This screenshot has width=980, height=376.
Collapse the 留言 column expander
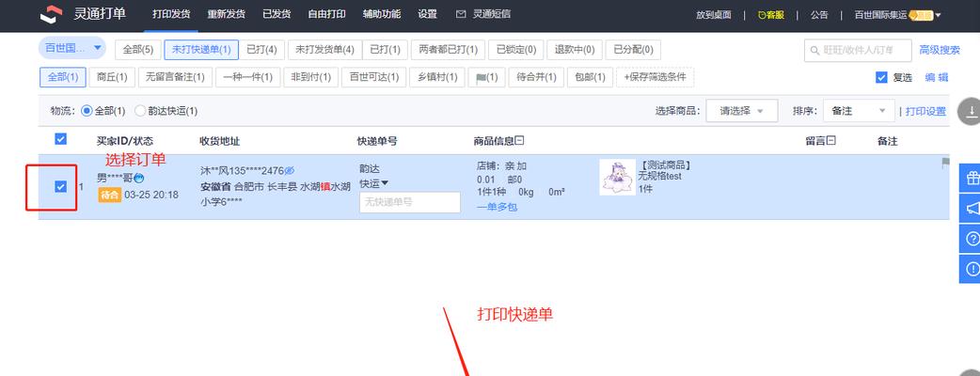[831, 141]
